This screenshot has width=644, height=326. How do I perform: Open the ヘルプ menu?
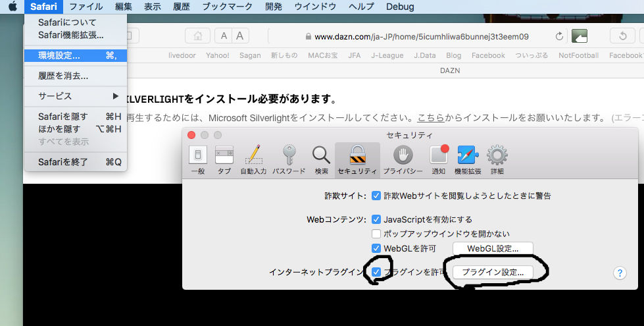click(361, 7)
